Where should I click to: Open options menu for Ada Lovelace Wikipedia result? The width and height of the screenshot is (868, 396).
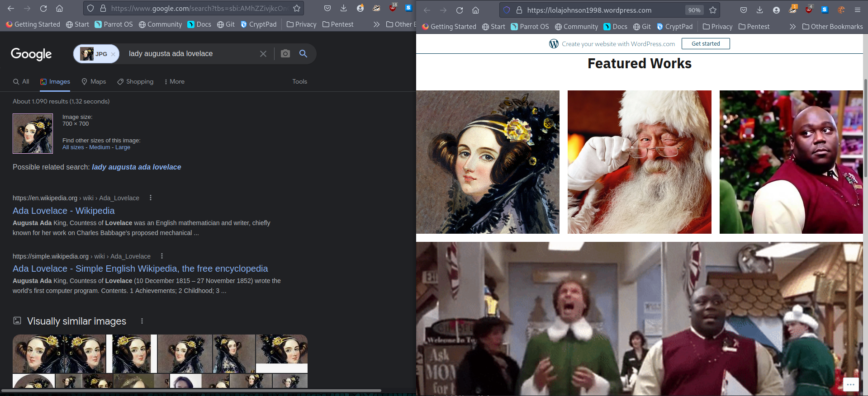pyautogui.click(x=151, y=198)
